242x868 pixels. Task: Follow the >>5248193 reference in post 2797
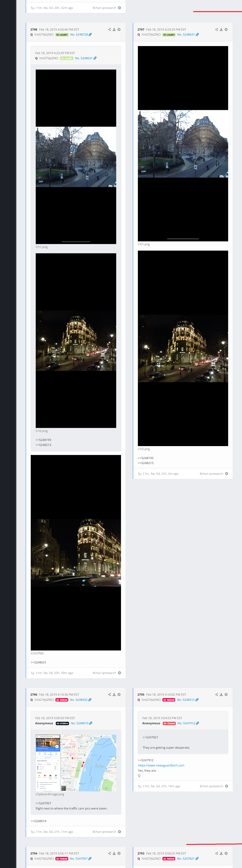click(x=145, y=458)
